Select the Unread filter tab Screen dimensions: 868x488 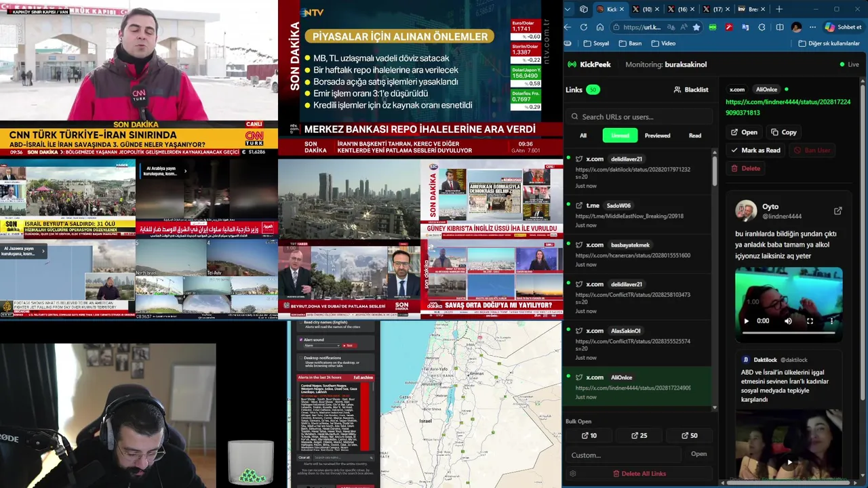[620, 136]
